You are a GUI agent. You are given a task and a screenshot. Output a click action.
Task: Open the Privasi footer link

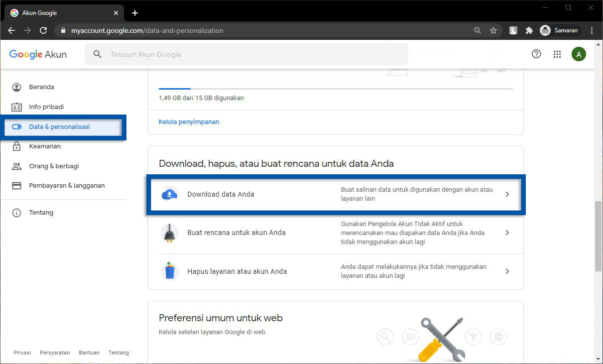tap(22, 353)
